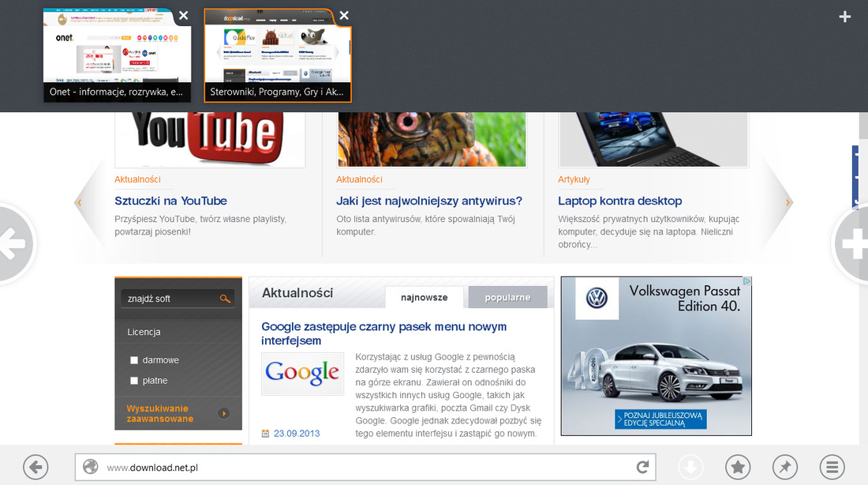Screen dimensions: 868x485
Task: Click Licencja heading in sidebar
Action: pos(144,332)
